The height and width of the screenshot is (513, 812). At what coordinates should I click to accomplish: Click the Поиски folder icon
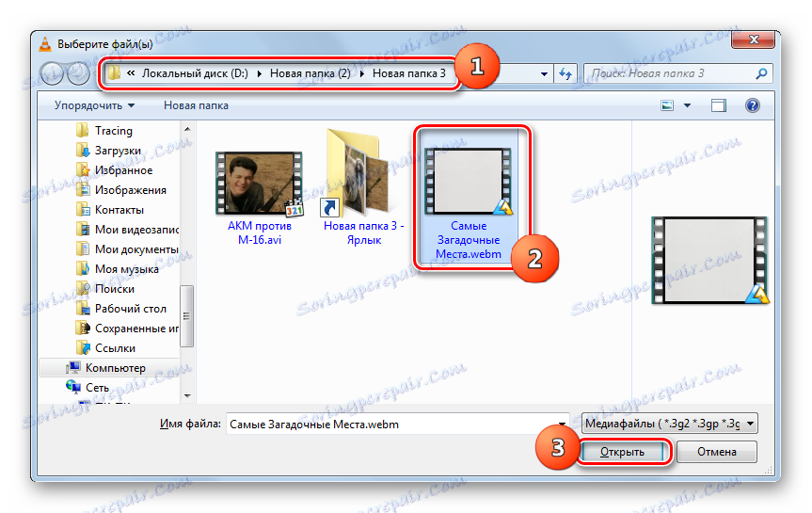(83, 288)
